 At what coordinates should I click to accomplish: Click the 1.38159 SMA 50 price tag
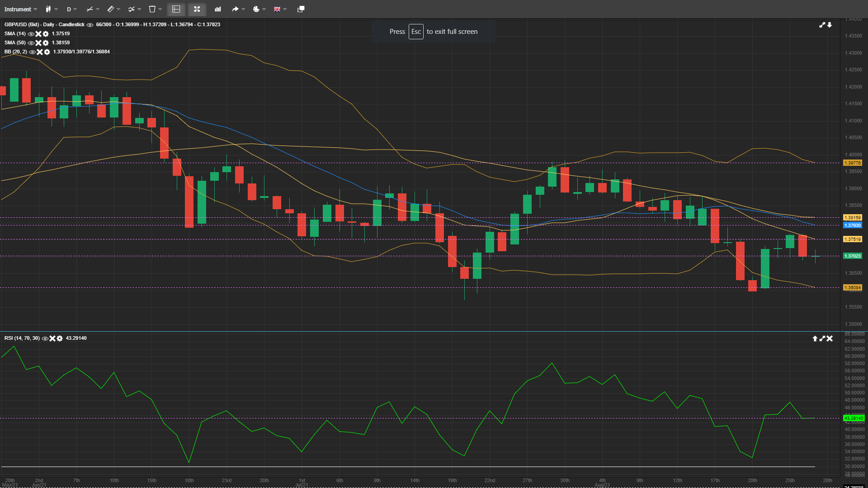(853, 218)
